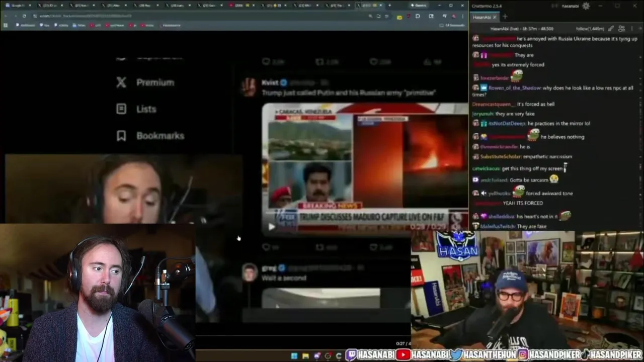The image size is (644, 362).
Task: Add a new Chatterino tab with plus icon
Action: point(505,17)
